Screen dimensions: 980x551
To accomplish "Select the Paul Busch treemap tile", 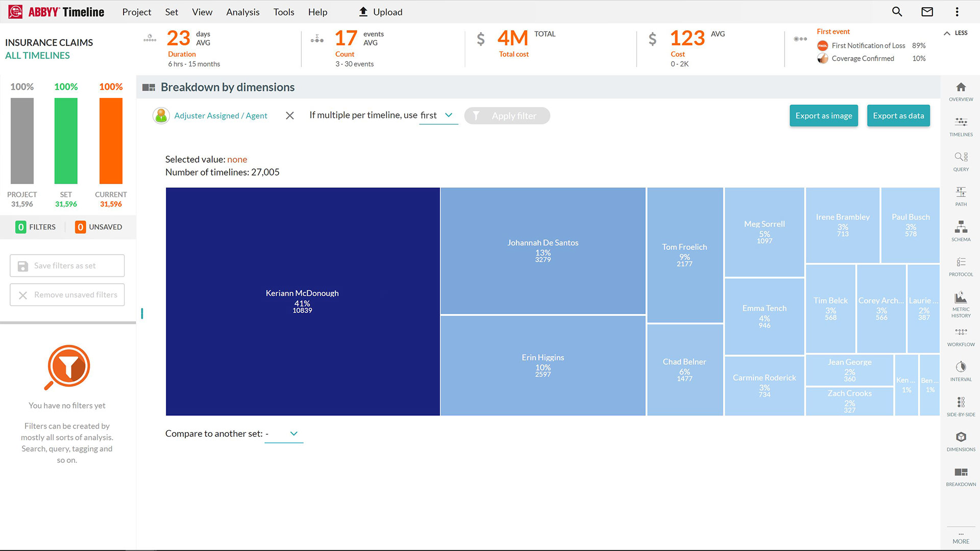I will [911, 225].
